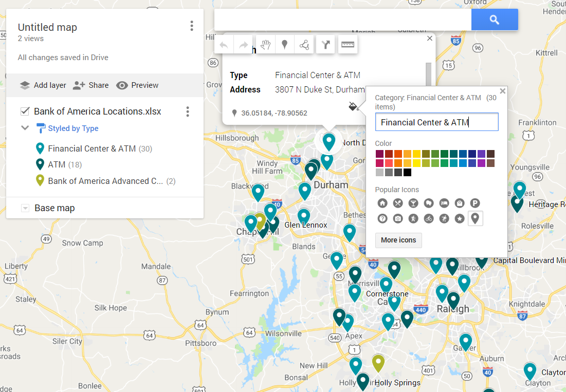Choose the black color swatch

(x=407, y=173)
